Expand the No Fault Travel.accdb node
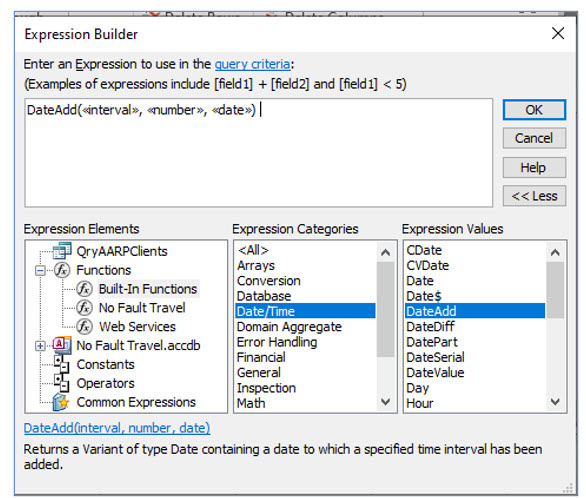The height and width of the screenshot is (498, 586). (x=40, y=346)
